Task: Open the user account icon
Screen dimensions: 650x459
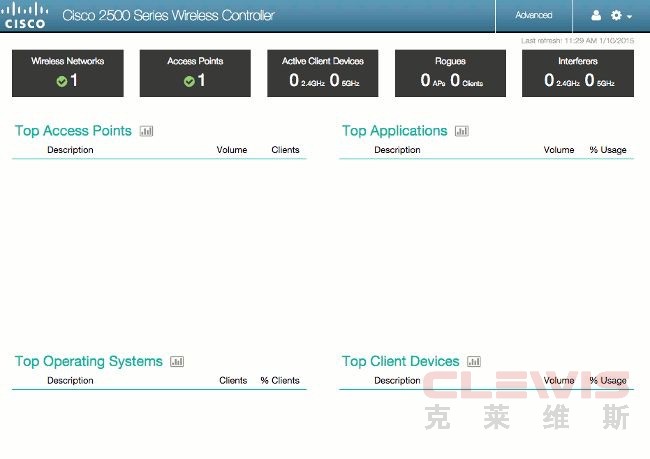Action: tap(596, 15)
